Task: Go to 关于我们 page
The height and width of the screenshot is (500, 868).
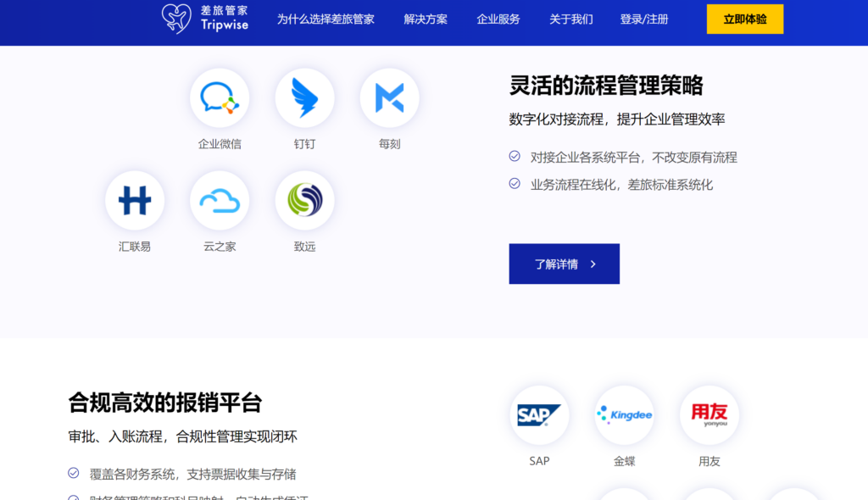Action: click(x=570, y=19)
